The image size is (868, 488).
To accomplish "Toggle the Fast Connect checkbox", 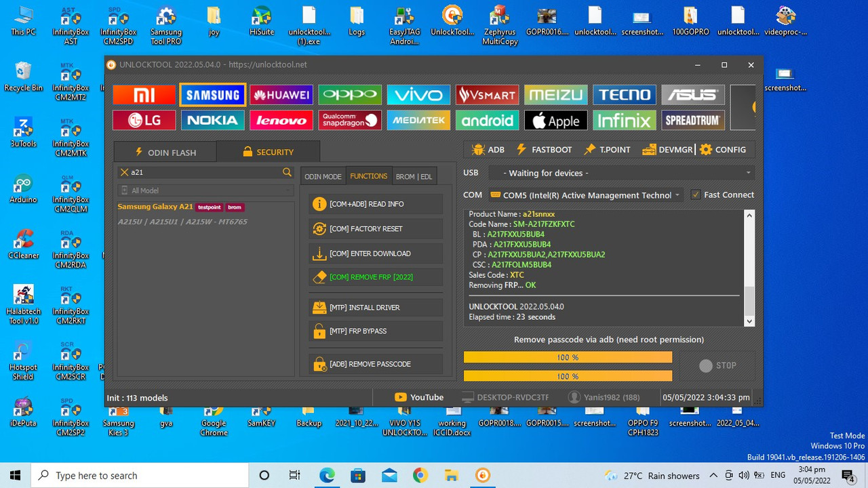I will coord(695,195).
